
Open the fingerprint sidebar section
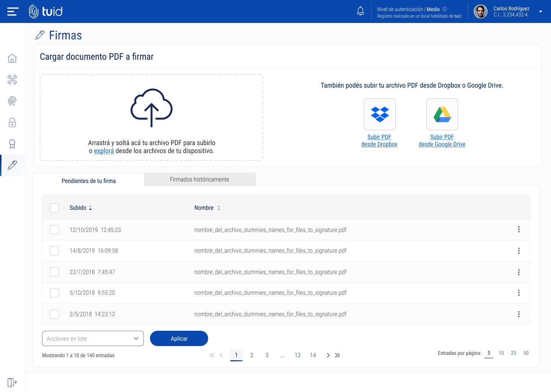tap(12, 101)
